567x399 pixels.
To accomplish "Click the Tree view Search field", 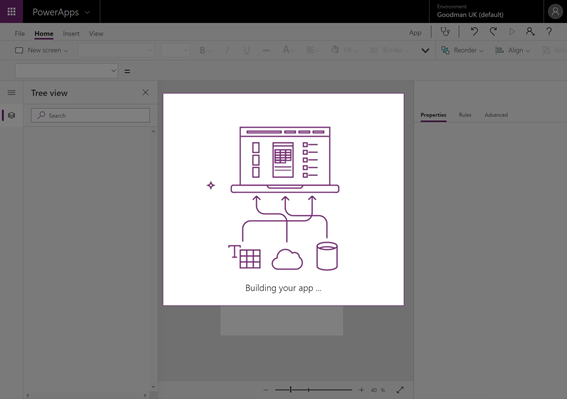I will pos(90,115).
